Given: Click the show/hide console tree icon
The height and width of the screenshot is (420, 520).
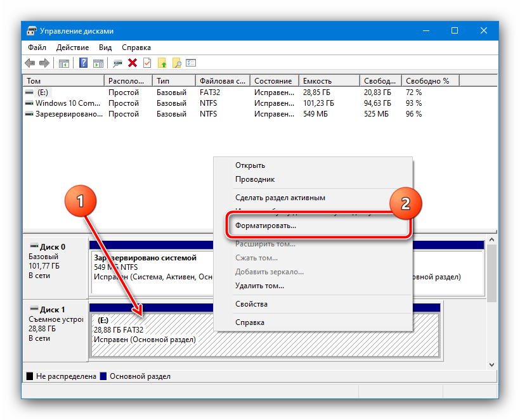Looking at the screenshot, I should point(63,63).
